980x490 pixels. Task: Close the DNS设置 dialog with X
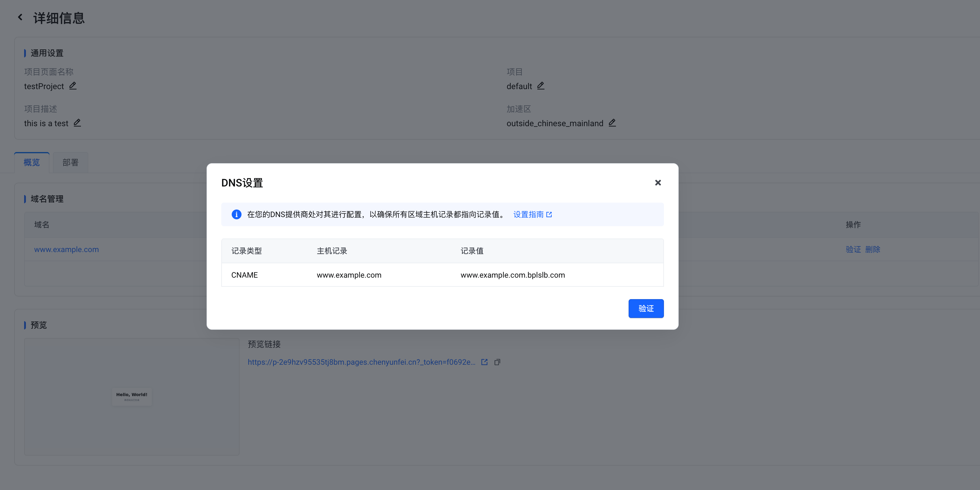coord(658,183)
